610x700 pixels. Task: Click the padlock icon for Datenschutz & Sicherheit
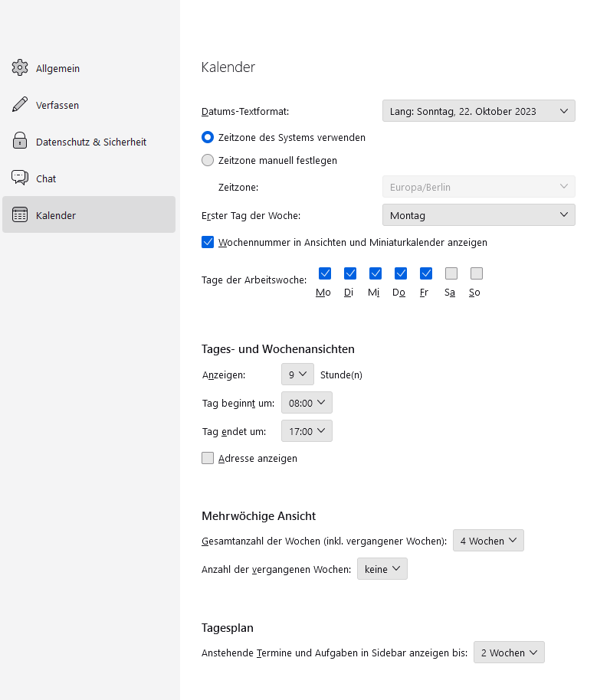20,142
